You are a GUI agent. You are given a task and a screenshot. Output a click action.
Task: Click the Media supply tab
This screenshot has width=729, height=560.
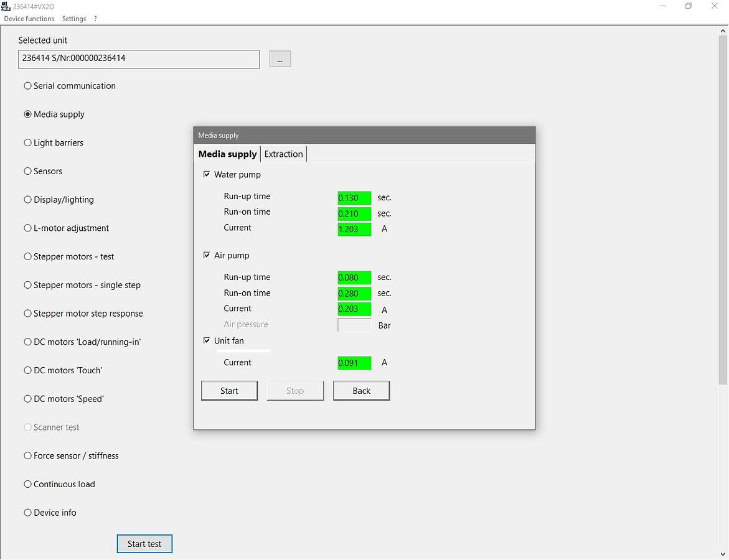click(x=227, y=154)
